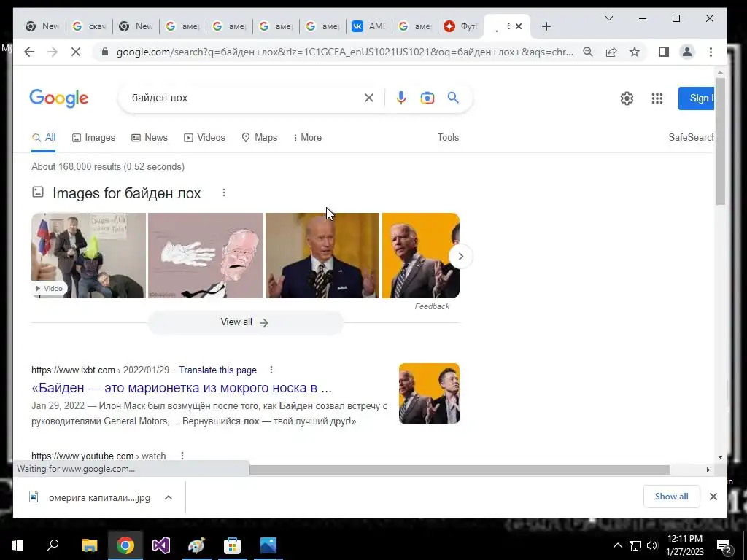Clear the Google search box text
Image resolution: width=747 pixels, height=560 pixels.
pyautogui.click(x=368, y=98)
